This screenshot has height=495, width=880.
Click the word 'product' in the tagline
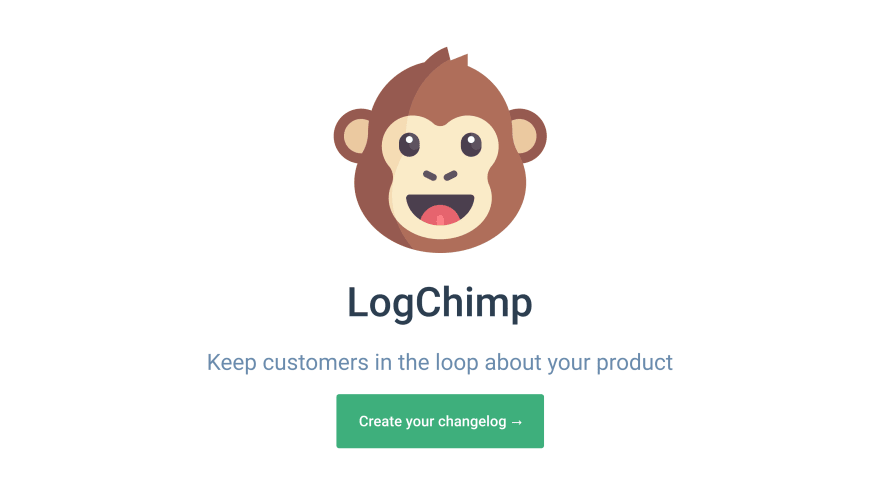click(634, 363)
